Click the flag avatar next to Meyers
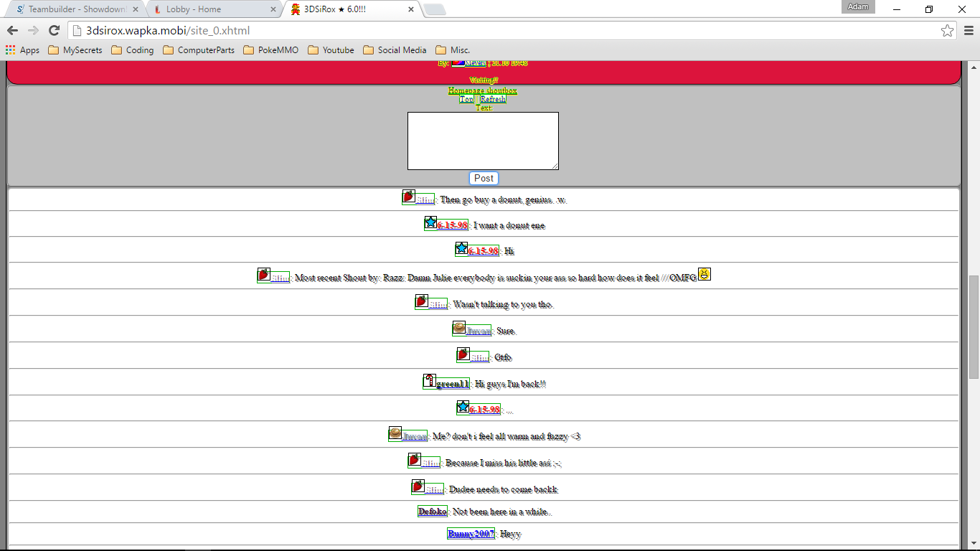 pyautogui.click(x=458, y=62)
